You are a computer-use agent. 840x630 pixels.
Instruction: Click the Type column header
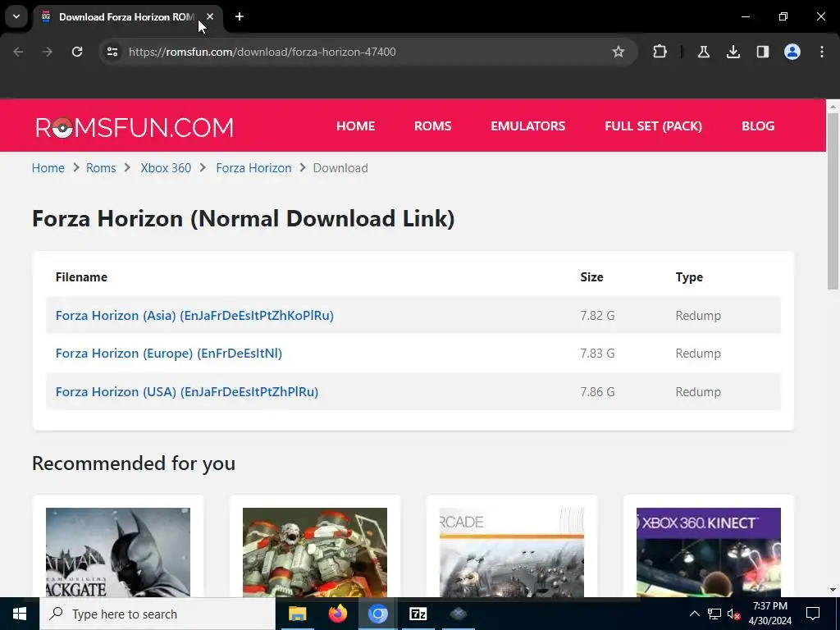pos(689,277)
